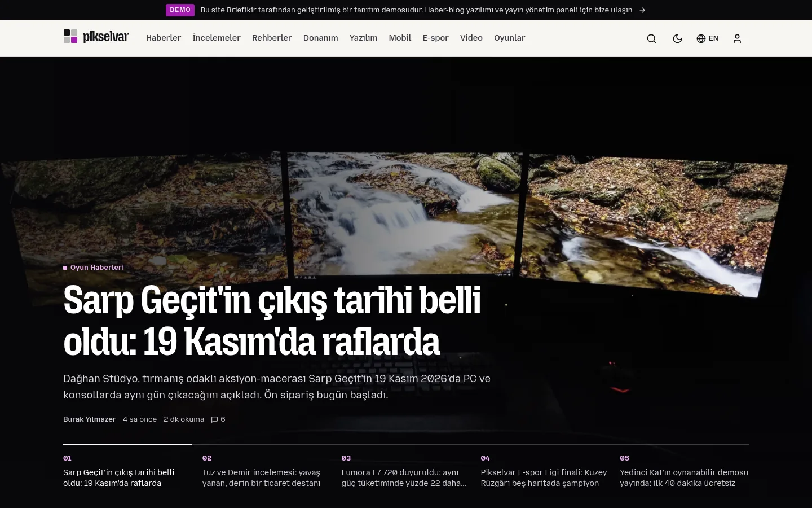Open the Mobil section

coord(400,38)
